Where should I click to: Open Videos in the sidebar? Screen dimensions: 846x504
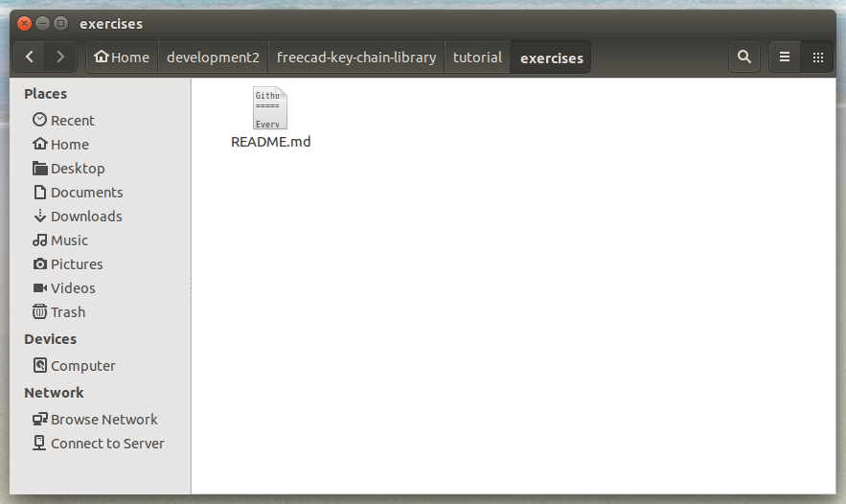click(100, 288)
